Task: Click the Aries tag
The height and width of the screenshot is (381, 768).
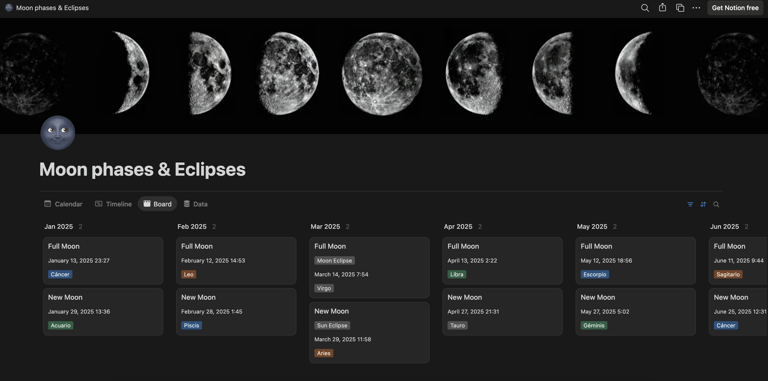Action: click(x=324, y=353)
